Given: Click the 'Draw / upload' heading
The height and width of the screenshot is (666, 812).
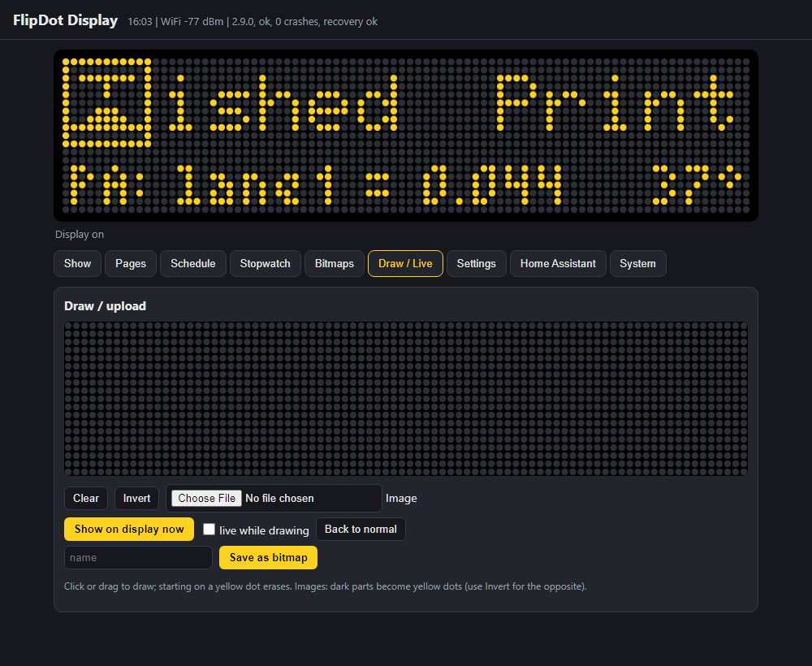Looking at the screenshot, I should pos(105,306).
